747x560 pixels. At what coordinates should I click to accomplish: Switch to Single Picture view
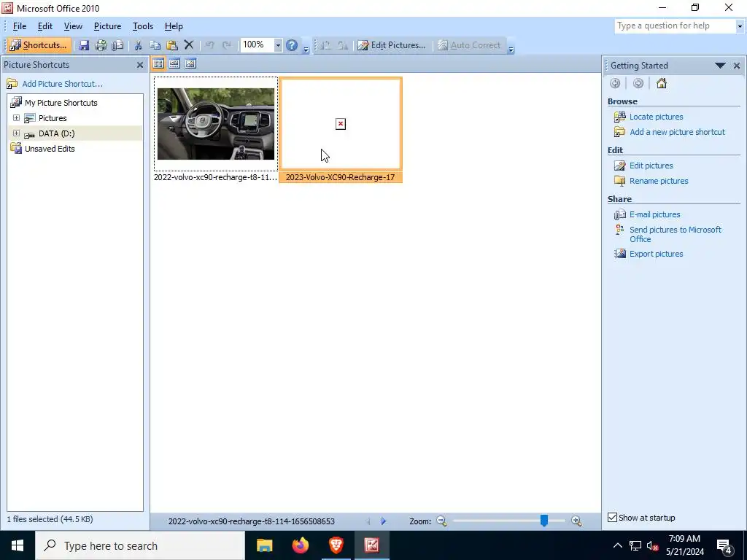(190, 63)
